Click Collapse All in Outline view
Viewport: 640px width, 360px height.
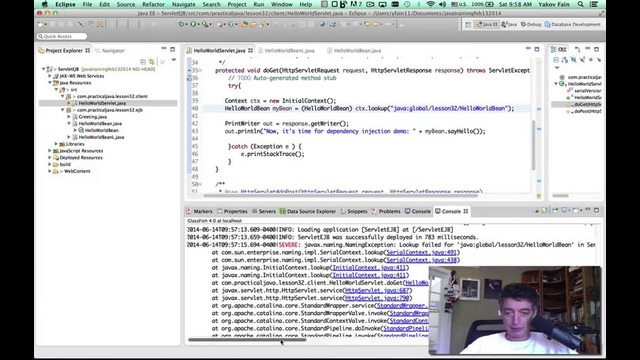(556, 60)
